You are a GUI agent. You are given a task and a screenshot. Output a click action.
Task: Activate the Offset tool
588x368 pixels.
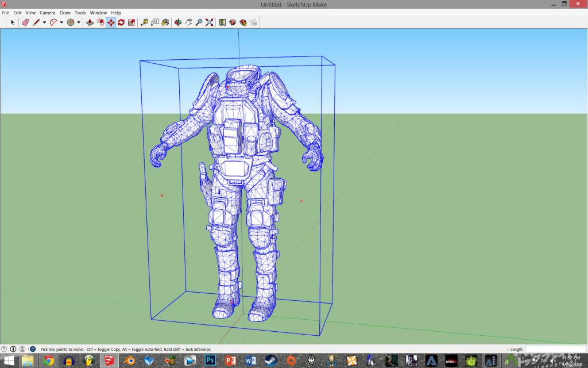click(100, 22)
